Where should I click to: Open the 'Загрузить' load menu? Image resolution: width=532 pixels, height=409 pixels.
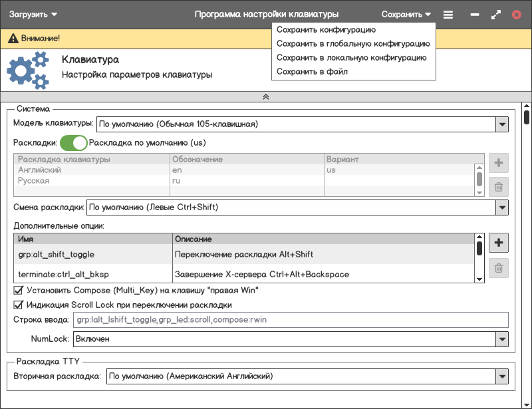point(33,14)
